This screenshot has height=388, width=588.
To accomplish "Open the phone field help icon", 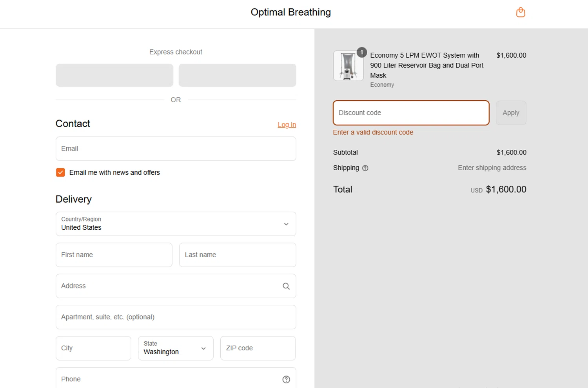I will [x=286, y=379].
